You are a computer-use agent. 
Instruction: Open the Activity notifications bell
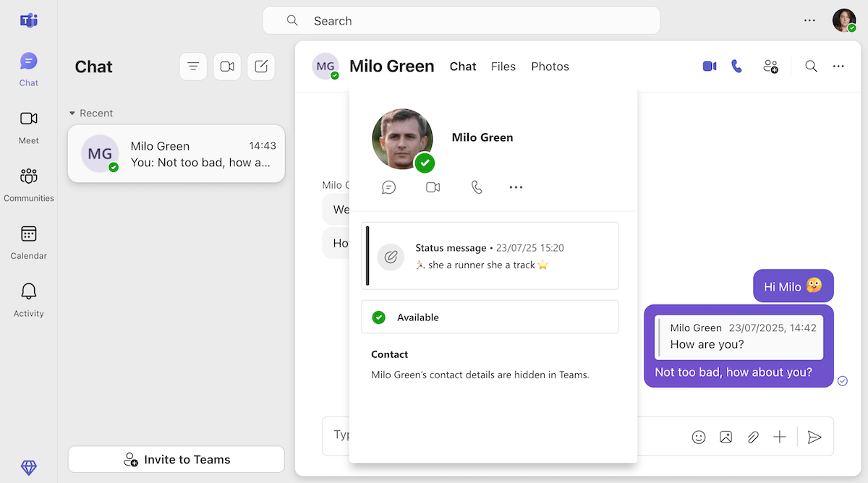pos(29,301)
